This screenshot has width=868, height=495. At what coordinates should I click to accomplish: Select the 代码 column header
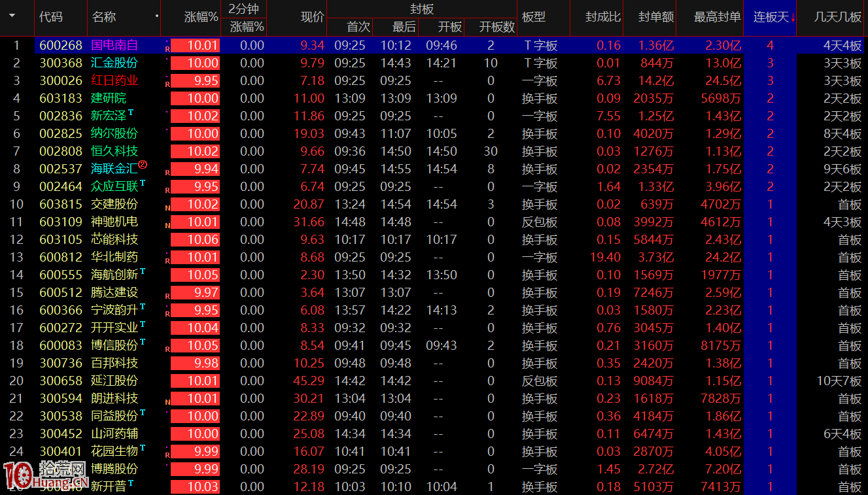pyautogui.click(x=51, y=17)
